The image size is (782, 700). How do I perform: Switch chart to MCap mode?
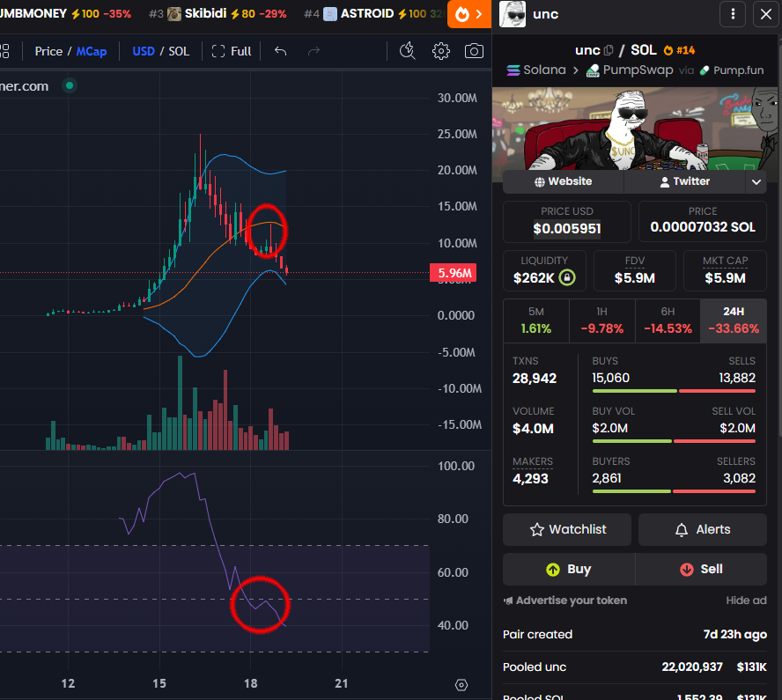[92, 51]
